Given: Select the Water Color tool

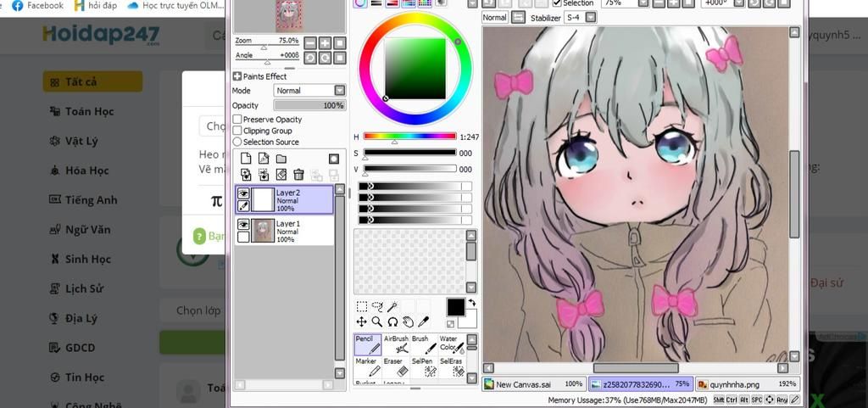Looking at the screenshot, I should click(x=451, y=344).
